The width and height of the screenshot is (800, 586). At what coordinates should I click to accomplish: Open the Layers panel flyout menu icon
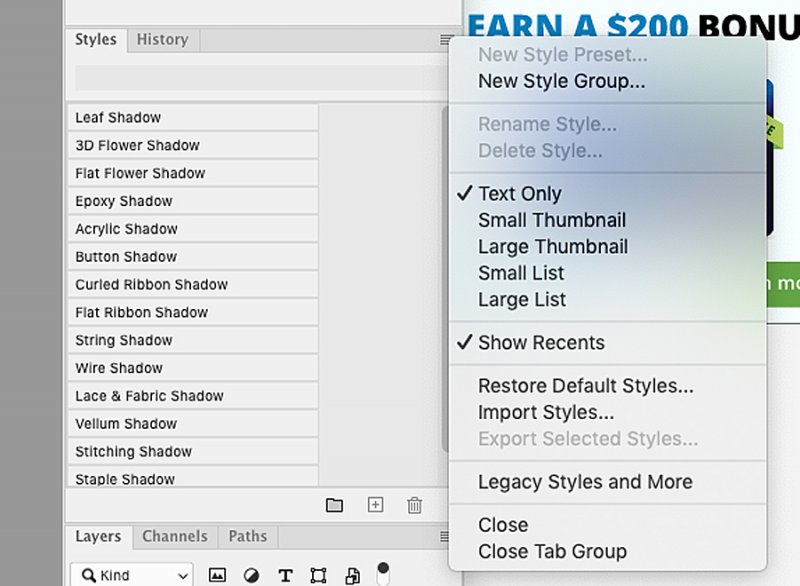pyautogui.click(x=444, y=537)
